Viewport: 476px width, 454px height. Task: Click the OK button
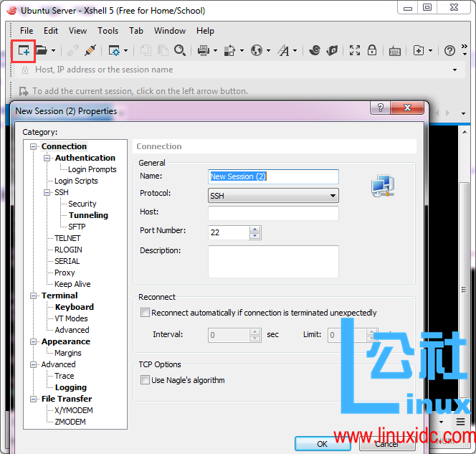323,444
